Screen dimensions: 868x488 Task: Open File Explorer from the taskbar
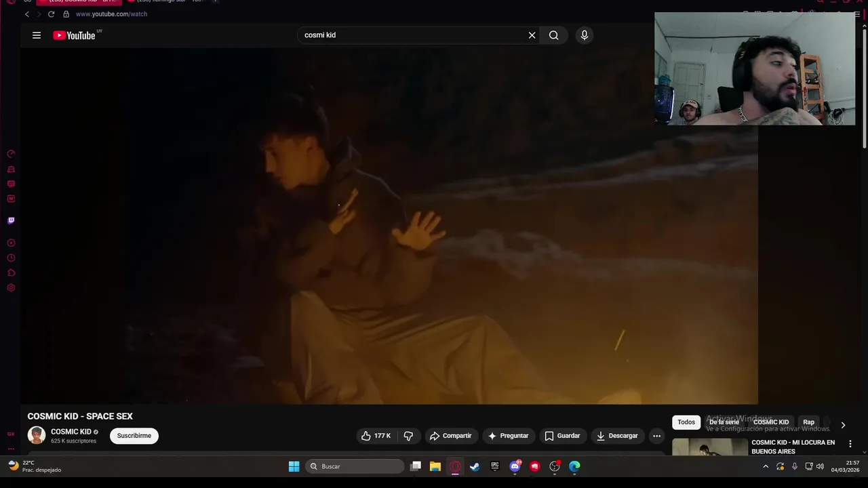(435, 466)
